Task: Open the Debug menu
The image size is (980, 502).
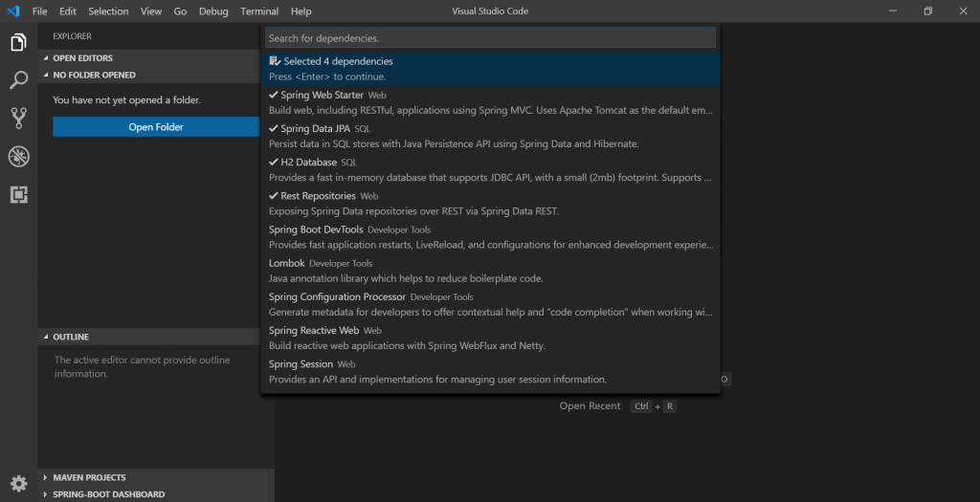Action: pyautogui.click(x=213, y=11)
